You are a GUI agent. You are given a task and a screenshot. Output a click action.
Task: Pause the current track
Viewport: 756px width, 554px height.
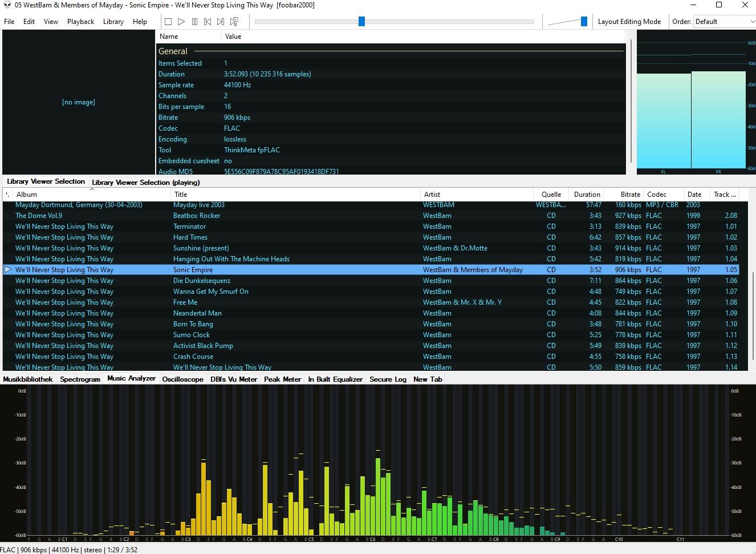coord(194,22)
